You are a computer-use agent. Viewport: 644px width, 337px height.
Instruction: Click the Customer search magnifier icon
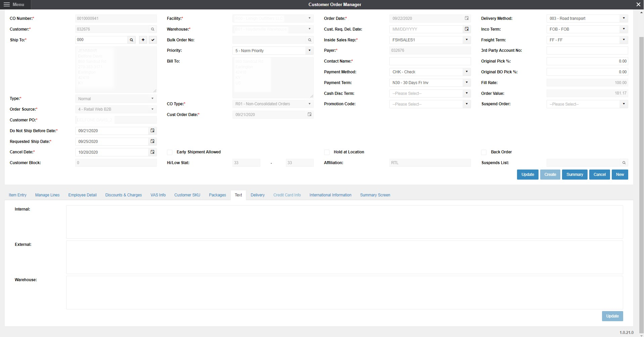pos(153,29)
